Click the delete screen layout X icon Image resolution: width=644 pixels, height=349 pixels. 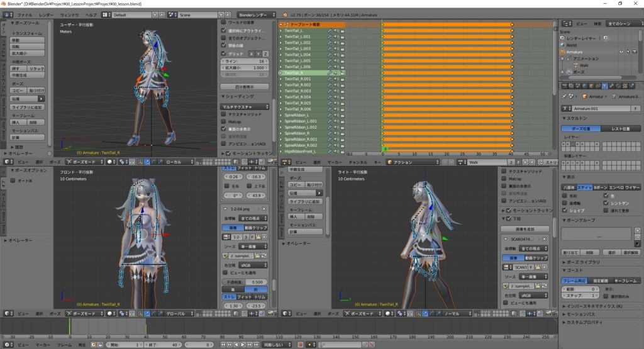tap(162, 14)
